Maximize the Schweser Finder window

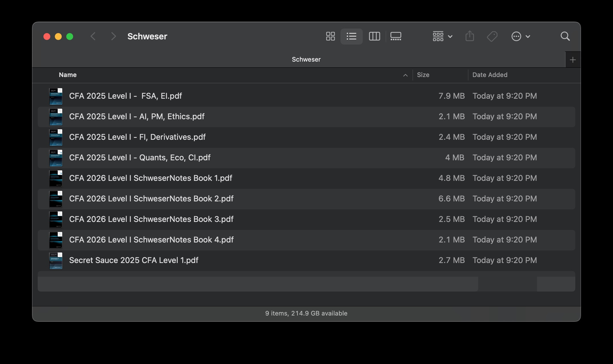[x=70, y=37]
